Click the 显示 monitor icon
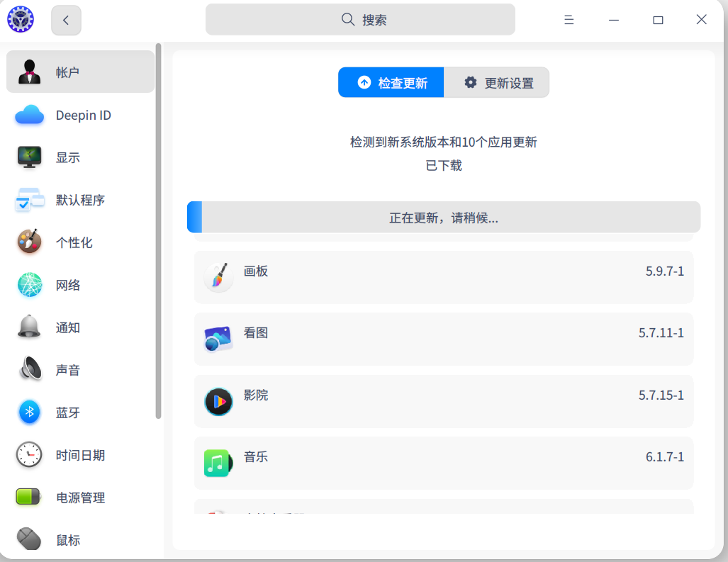The height and width of the screenshot is (562, 728). tap(29, 157)
